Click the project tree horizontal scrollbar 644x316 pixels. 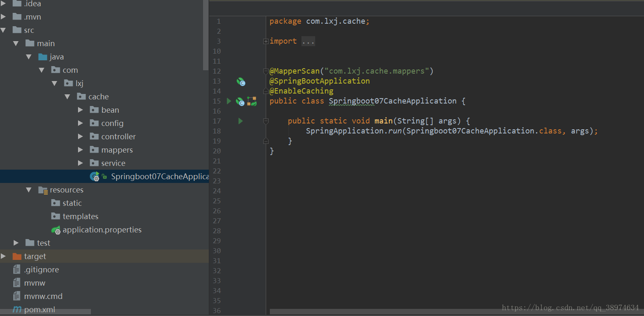[46, 311]
